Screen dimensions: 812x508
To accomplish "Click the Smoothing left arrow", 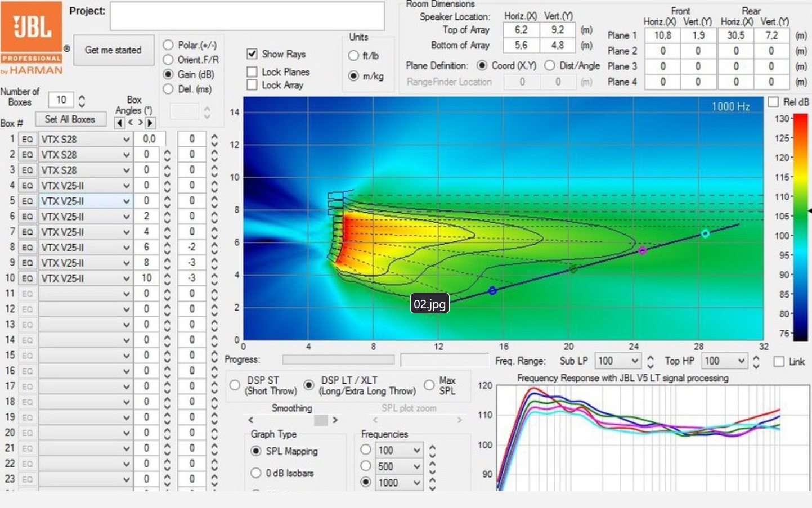I will (251, 420).
